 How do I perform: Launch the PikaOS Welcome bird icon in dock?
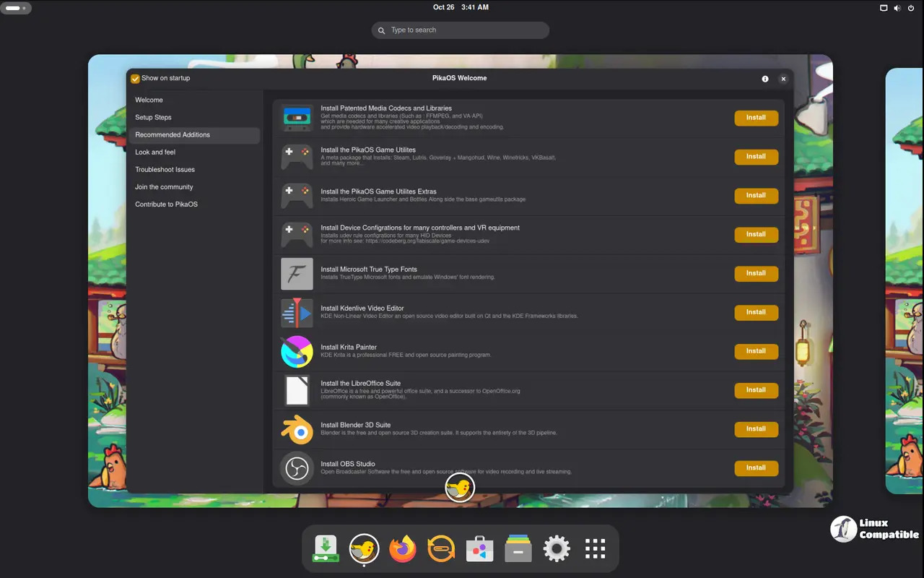click(364, 548)
